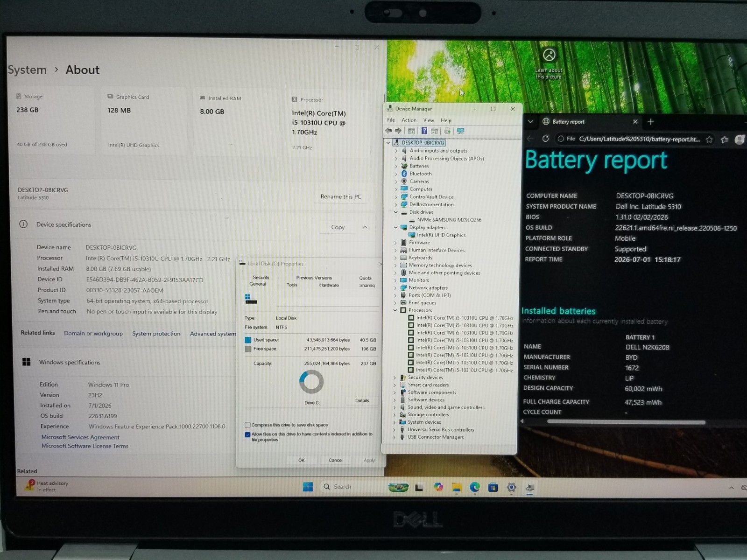Click Rename this PC button
Screen dimensions: 747x560
[340, 196]
